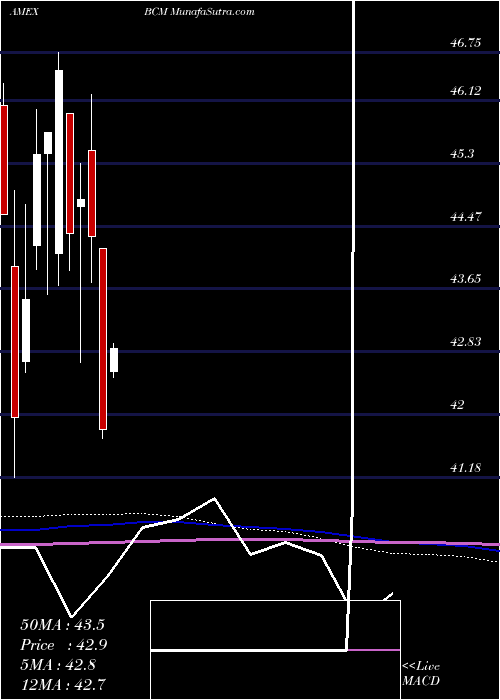This screenshot has width=500, height=700.
Task: Select the 46.12 price level label
Action: (465, 91)
